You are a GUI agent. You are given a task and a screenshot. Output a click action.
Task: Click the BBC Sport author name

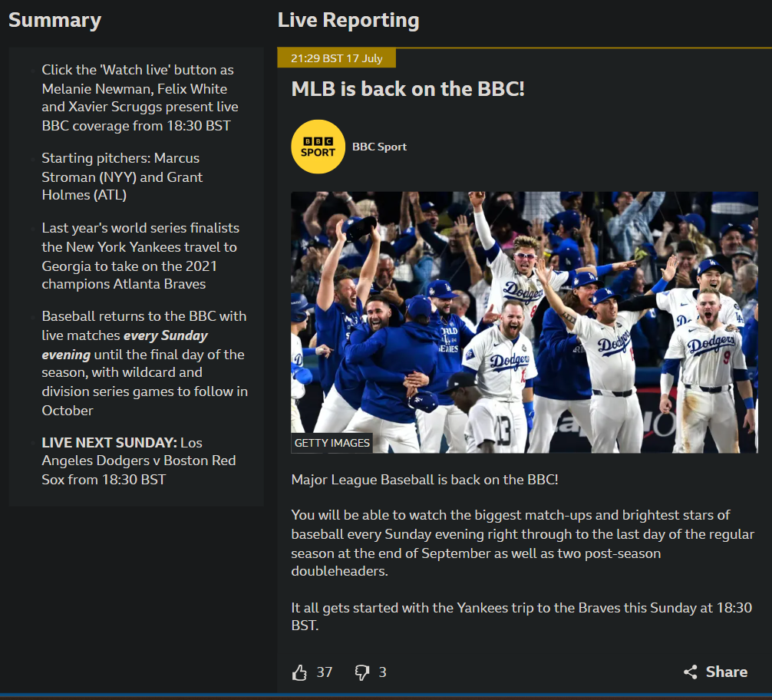[x=379, y=147]
